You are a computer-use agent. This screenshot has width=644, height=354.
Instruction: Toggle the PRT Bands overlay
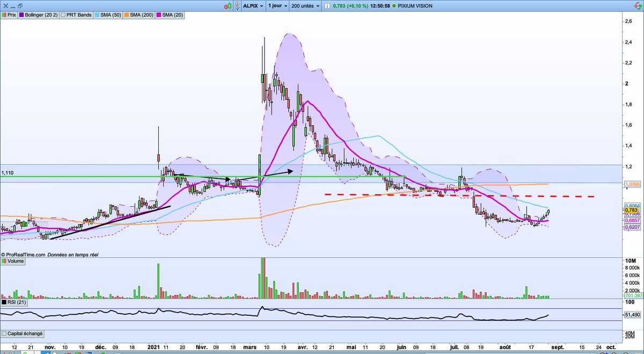63,15
